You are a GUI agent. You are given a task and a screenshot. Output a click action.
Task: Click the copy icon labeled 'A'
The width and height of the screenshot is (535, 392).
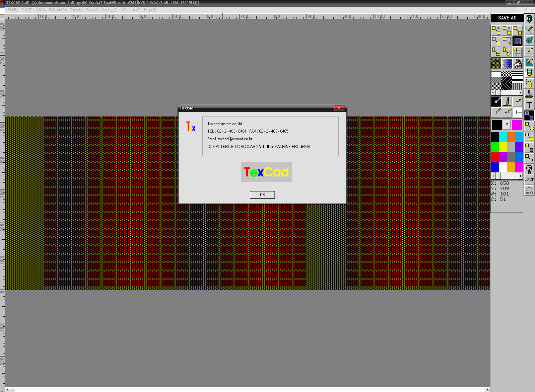pos(496,30)
